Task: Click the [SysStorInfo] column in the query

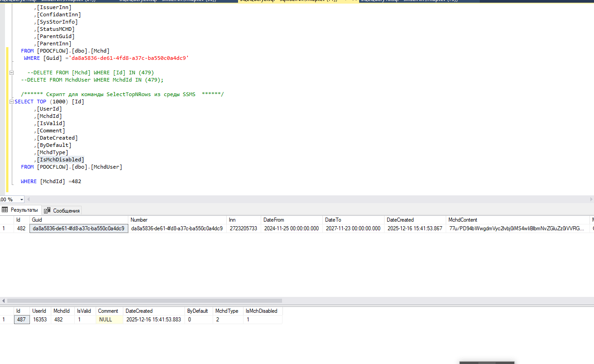Action: [x=57, y=22]
